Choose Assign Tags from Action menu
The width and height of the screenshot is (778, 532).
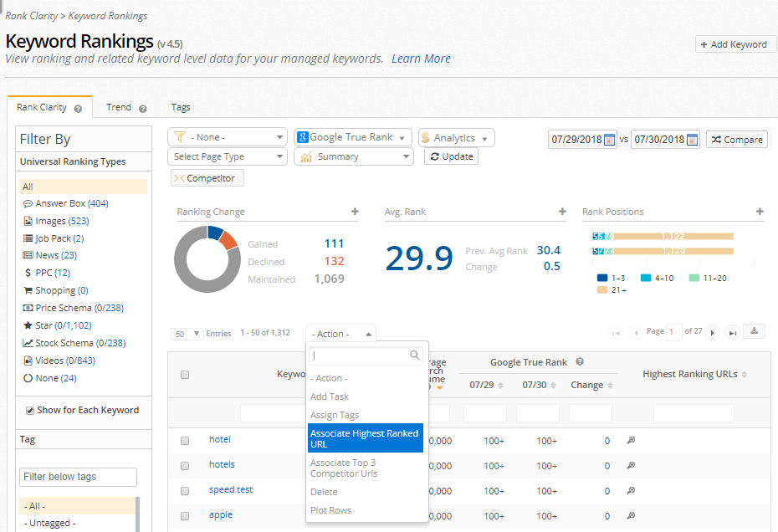coord(366,415)
